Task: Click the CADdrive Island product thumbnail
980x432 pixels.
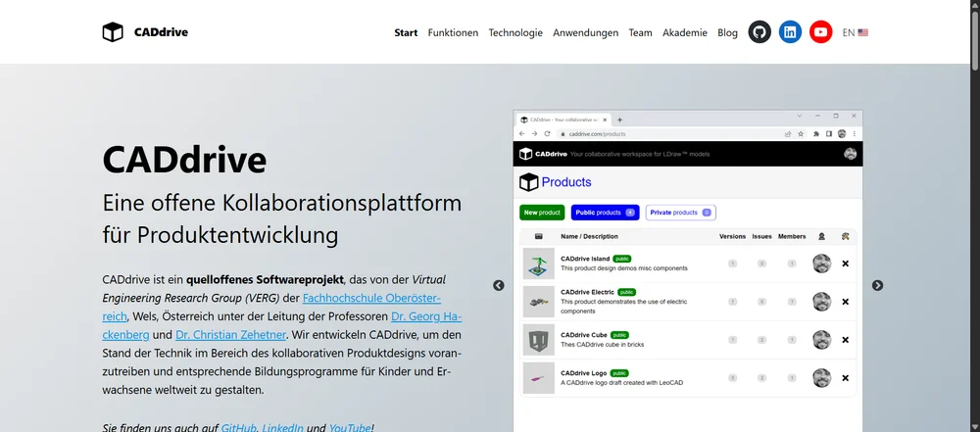Action: click(x=538, y=264)
